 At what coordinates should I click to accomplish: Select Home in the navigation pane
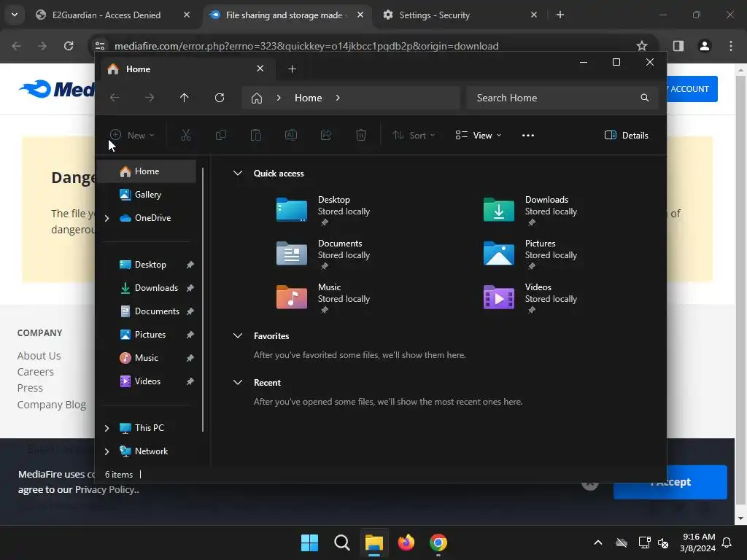pyautogui.click(x=147, y=171)
